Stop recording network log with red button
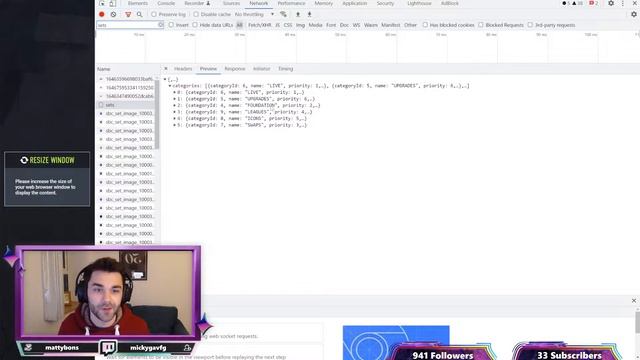 102,14
